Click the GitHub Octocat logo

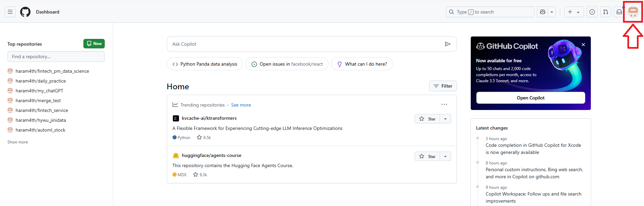click(x=25, y=12)
